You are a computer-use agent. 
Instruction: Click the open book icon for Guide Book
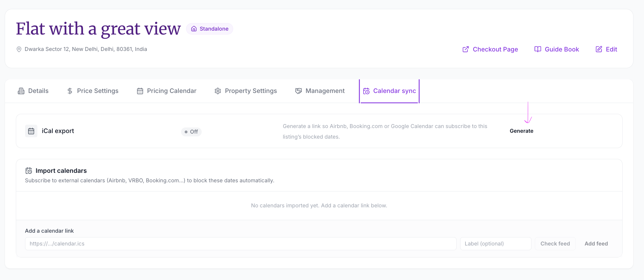coord(538,49)
